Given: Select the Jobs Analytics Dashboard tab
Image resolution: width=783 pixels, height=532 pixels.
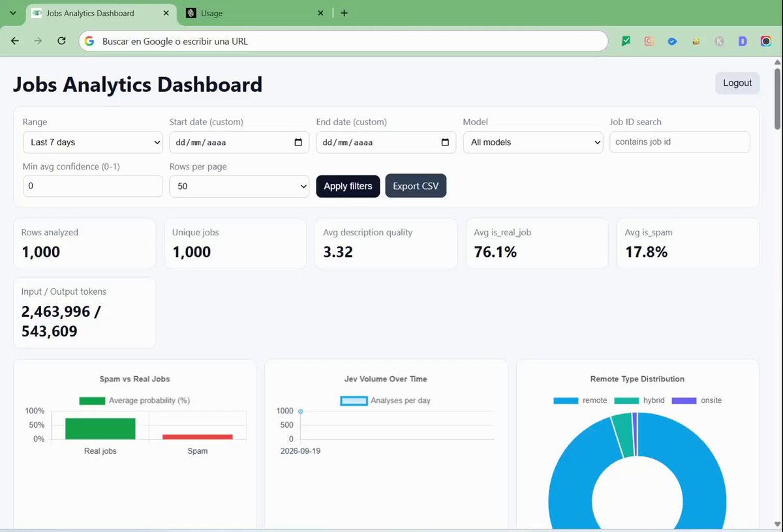Looking at the screenshot, I should click(101, 13).
